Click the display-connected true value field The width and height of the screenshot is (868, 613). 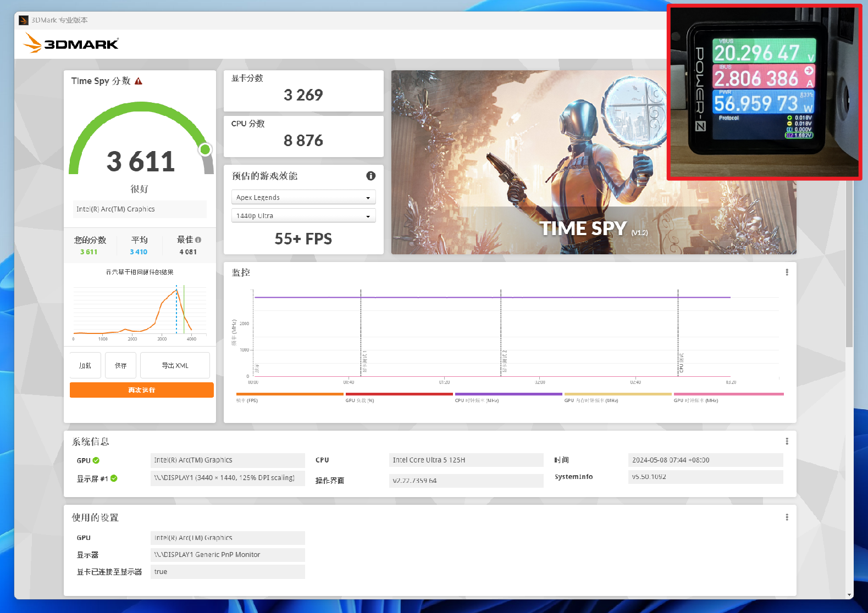[x=228, y=572]
